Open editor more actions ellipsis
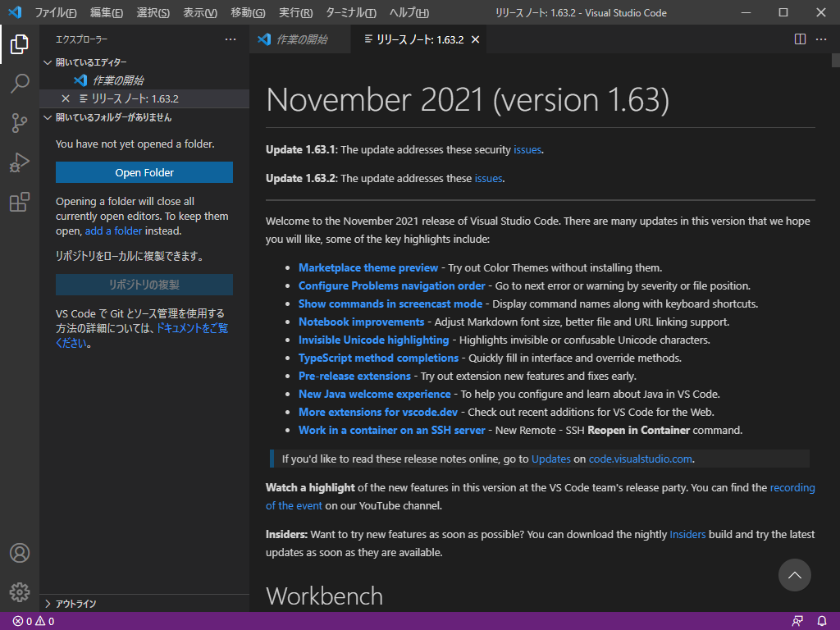840x630 pixels. pyautogui.click(x=820, y=39)
